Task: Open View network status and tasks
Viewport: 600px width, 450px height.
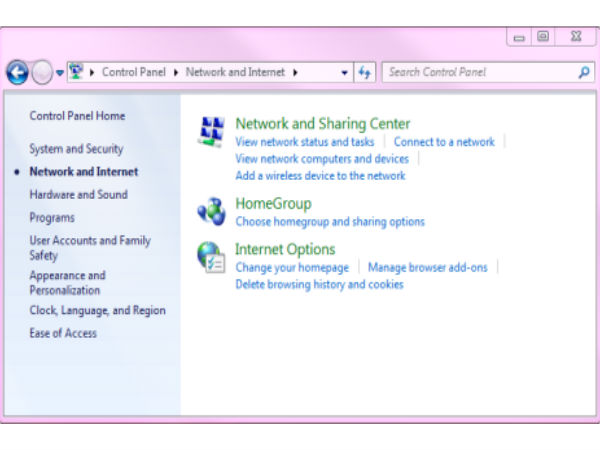Action: tap(304, 142)
